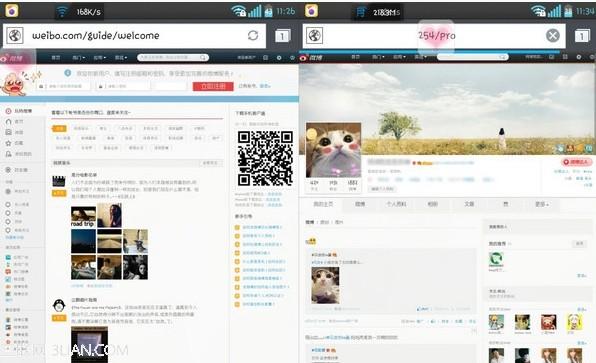Screen dimensions: 596x363
Task: Open settings gear in left Weibo navbar
Action: point(279,58)
